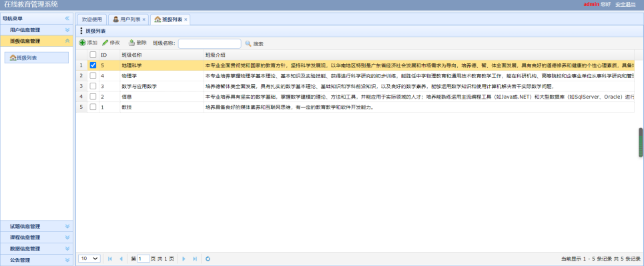Check the checkbox for 数学与应用数学 row
The width and height of the screenshot is (644, 266).
pos(93,86)
